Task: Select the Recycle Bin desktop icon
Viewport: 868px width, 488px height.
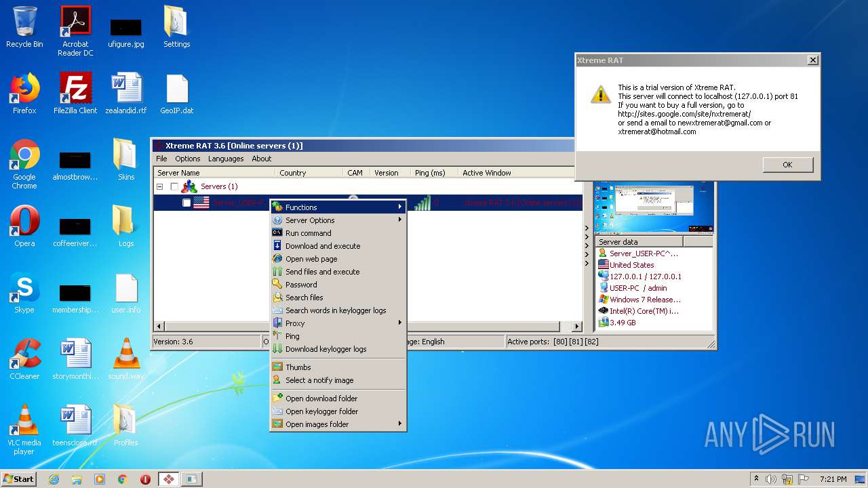Action: (x=24, y=27)
